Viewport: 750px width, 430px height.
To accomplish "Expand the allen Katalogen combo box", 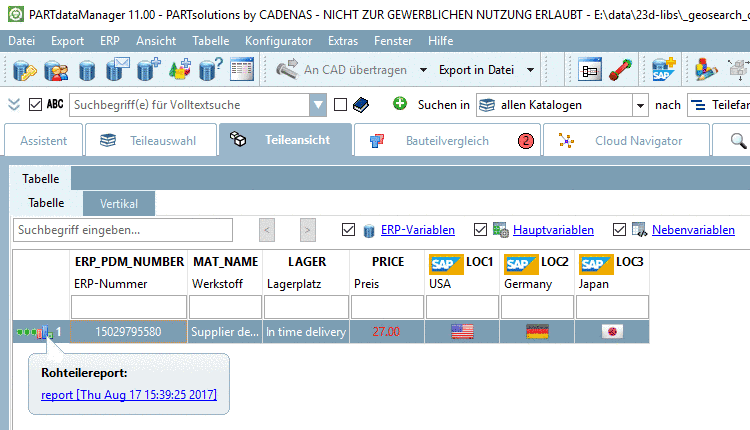I will tap(640, 105).
